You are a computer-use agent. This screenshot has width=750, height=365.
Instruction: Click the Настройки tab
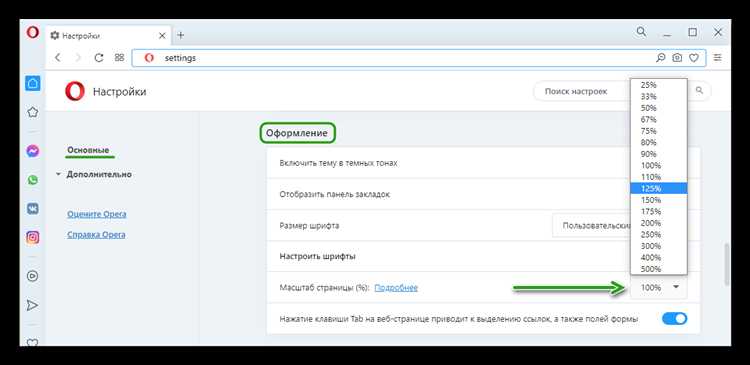pos(109,35)
